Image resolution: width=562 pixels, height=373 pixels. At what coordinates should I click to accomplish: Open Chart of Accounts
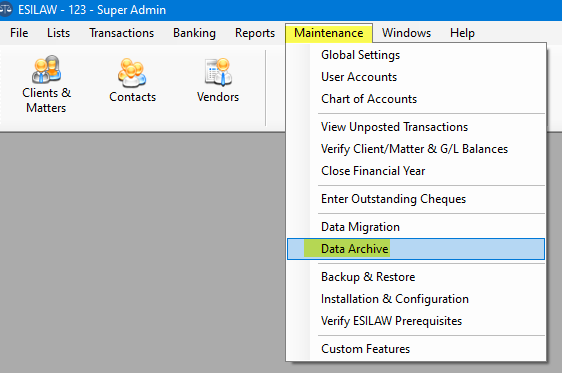coord(416,99)
